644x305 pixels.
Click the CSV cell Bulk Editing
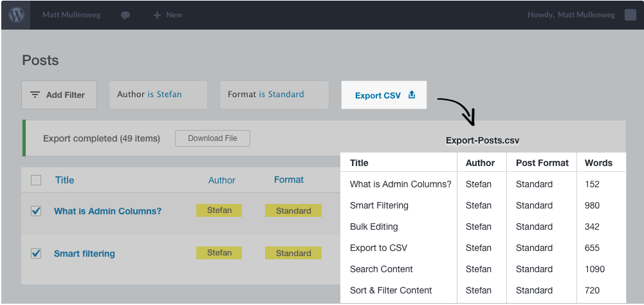click(374, 226)
